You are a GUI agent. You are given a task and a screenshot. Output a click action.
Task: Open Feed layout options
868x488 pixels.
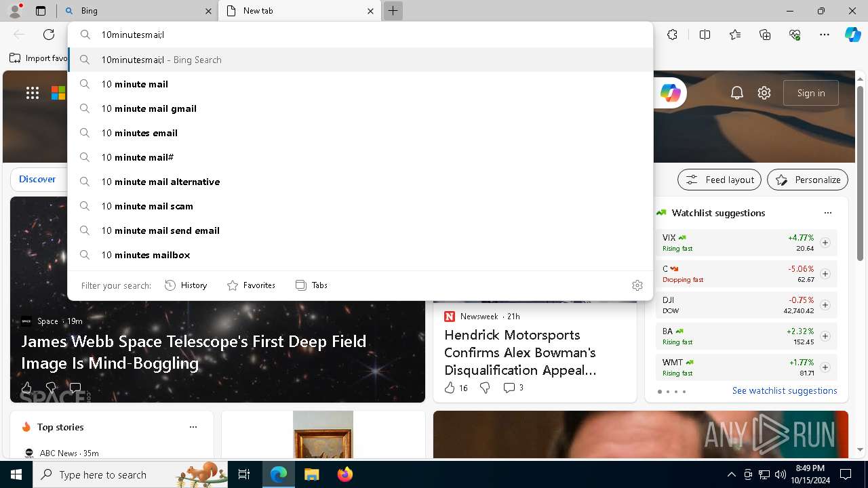pyautogui.click(x=719, y=180)
